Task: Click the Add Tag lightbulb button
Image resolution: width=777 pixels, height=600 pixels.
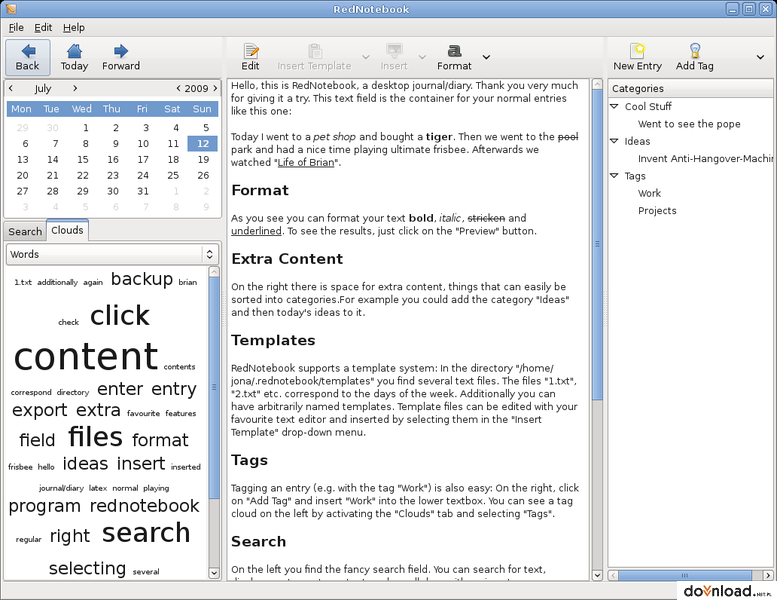Action: pyautogui.click(x=695, y=57)
